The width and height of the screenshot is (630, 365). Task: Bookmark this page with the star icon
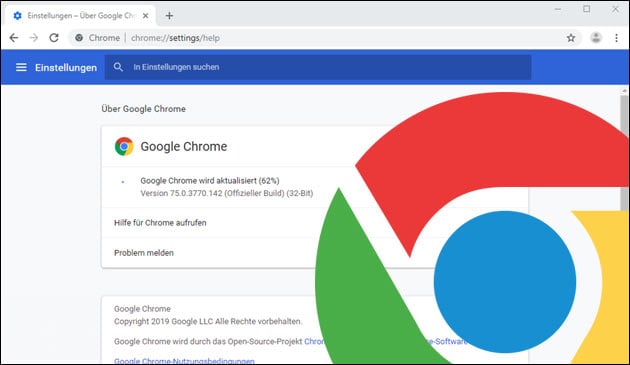pos(571,38)
